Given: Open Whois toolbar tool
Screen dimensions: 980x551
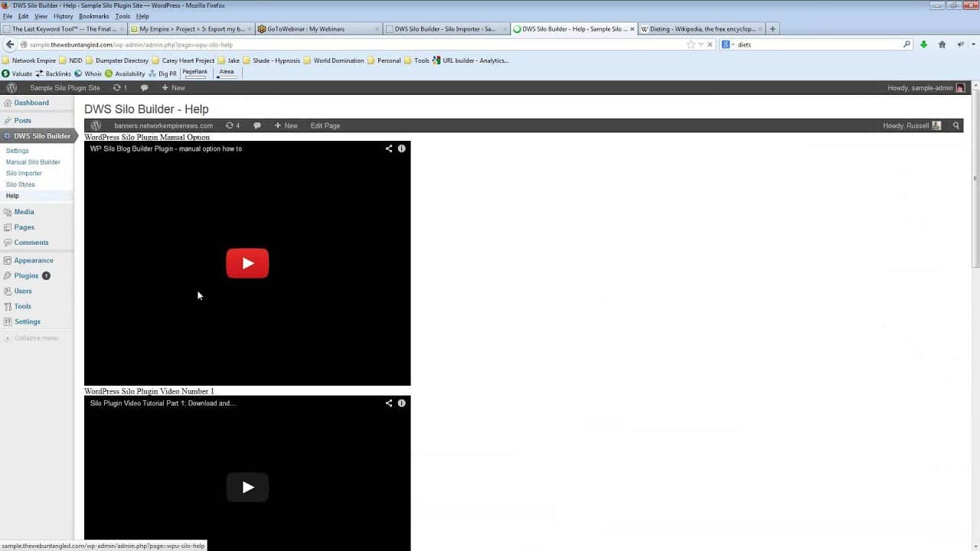Looking at the screenshot, I should (88, 73).
